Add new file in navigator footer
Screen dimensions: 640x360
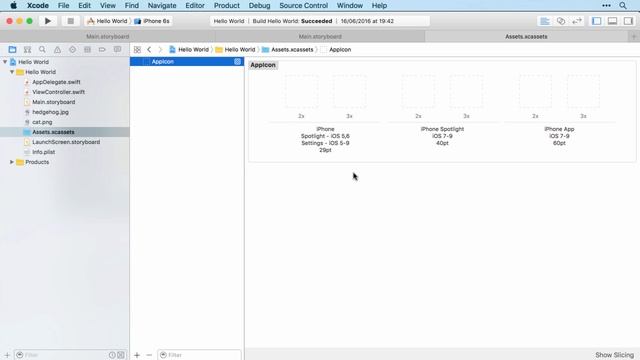tap(7, 355)
